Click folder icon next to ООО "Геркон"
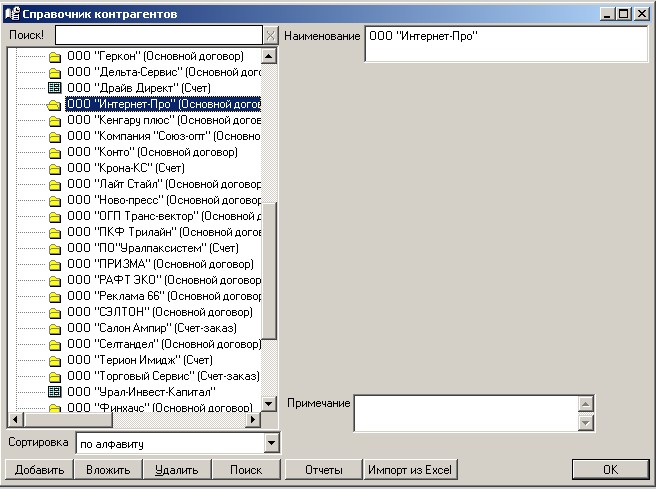 point(55,57)
